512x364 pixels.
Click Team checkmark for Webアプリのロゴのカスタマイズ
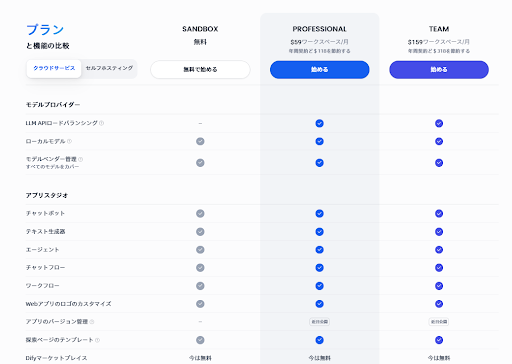pos(439,304)
